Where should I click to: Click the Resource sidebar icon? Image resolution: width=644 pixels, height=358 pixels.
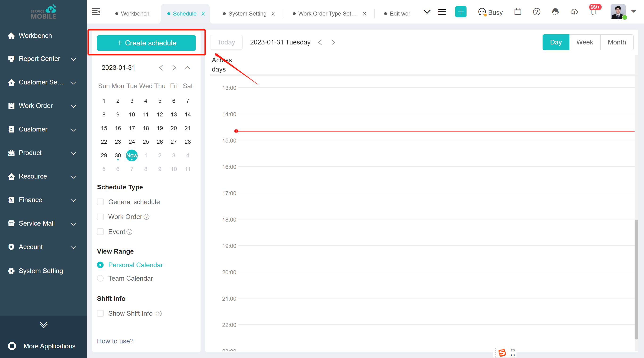11,176
